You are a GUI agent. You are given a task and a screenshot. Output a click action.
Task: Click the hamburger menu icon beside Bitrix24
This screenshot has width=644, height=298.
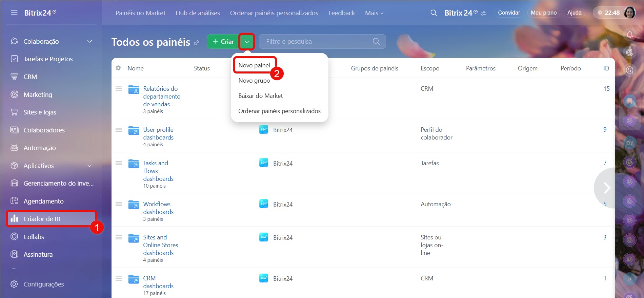click(14, 13)
